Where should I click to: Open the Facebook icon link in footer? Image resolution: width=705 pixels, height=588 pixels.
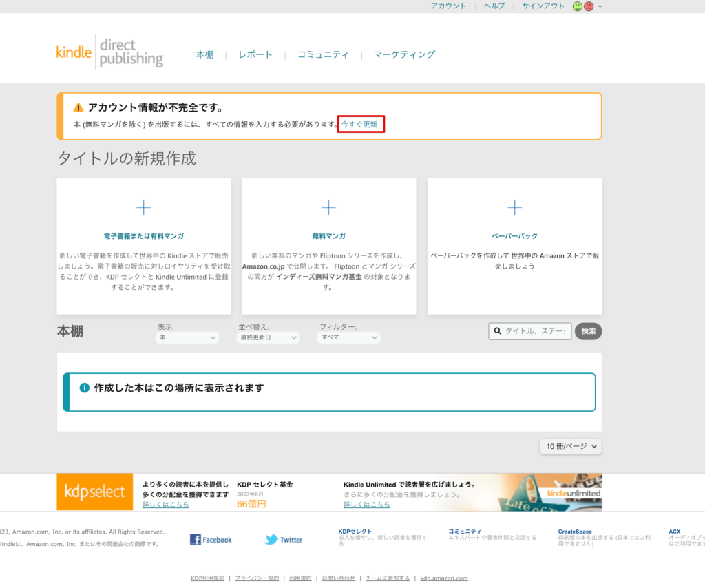[x=211, y=540]
